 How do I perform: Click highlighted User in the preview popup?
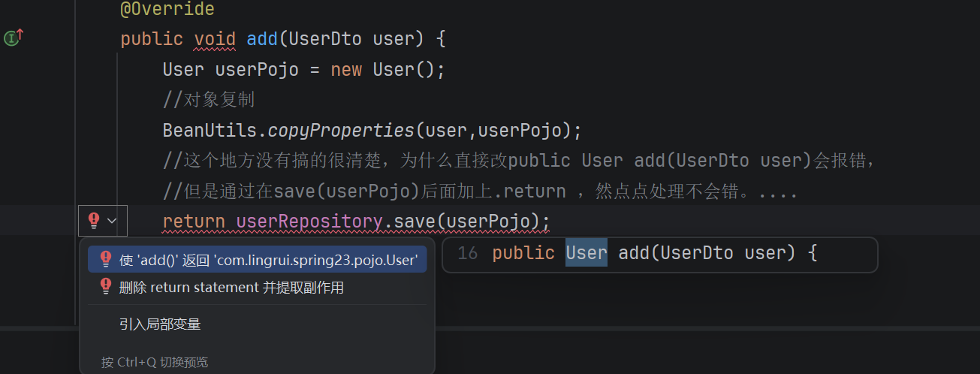(586, 253)
